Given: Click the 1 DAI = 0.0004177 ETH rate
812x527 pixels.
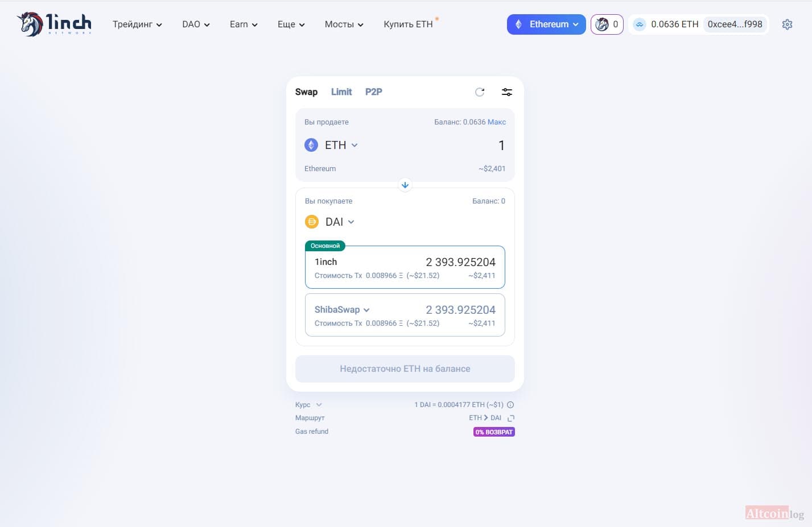Looking at the screenshot, I should click(x=459, y=405).
